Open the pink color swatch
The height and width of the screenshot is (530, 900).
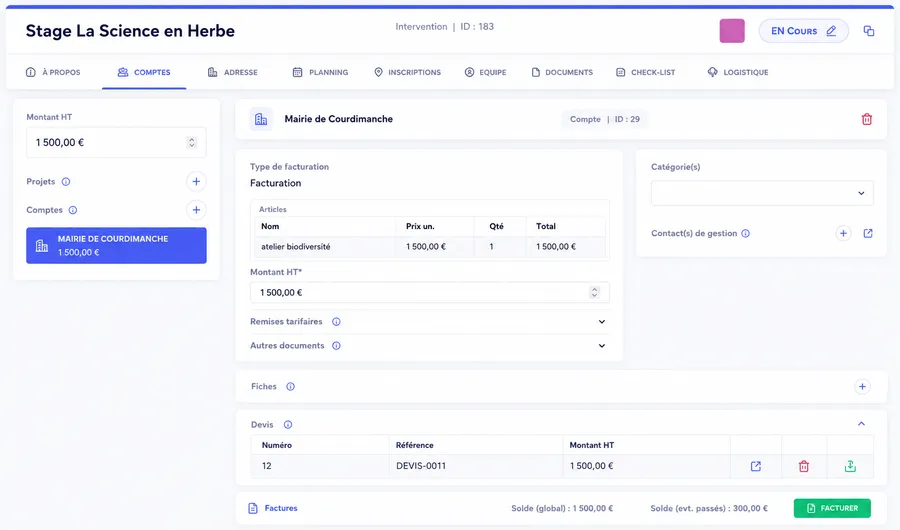point(732,31)
